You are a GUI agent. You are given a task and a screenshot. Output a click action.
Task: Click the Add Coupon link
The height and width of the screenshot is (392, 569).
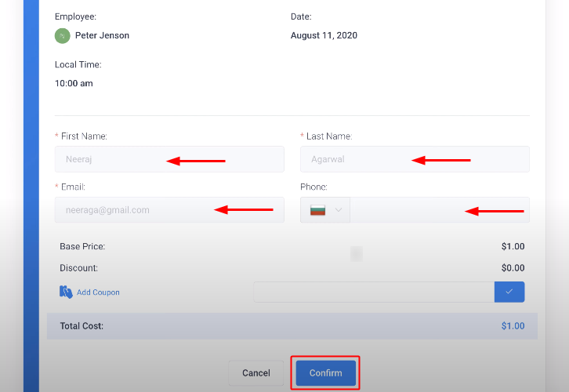click(x=98, y=292)
